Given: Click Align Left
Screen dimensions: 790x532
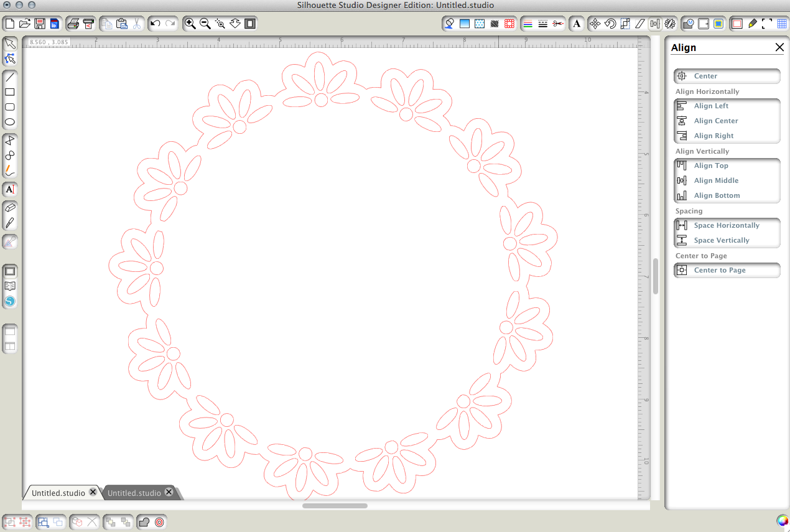Looking at the screenshot, I should point(727,106).
